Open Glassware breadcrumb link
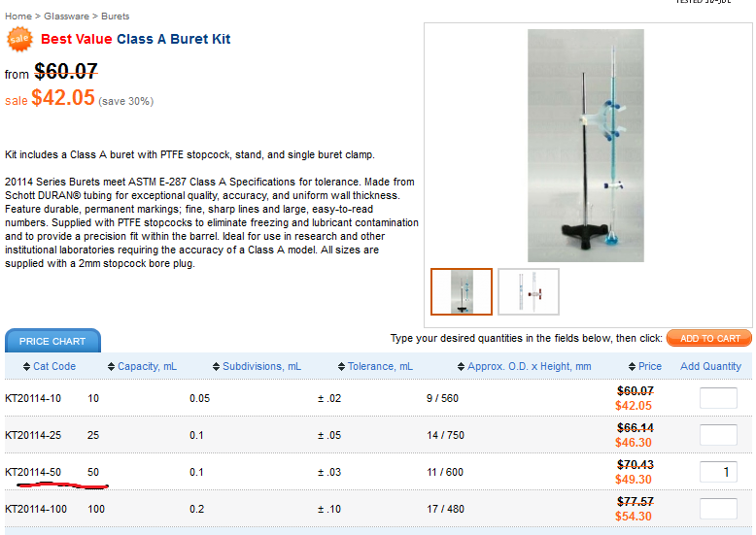Screen dimensions: 756x535 coord(67,17)
